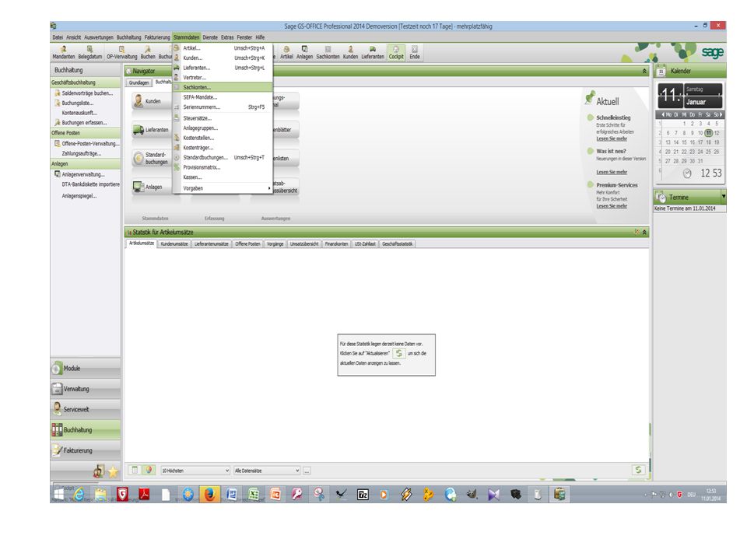
Task: Expand the Vorgaben submenu
Action: (223, 188)
